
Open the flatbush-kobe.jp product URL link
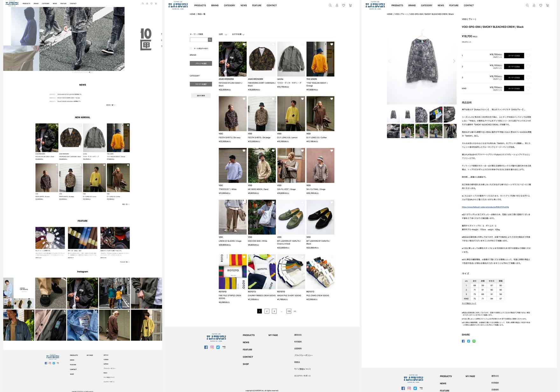(x=485, y=207)
